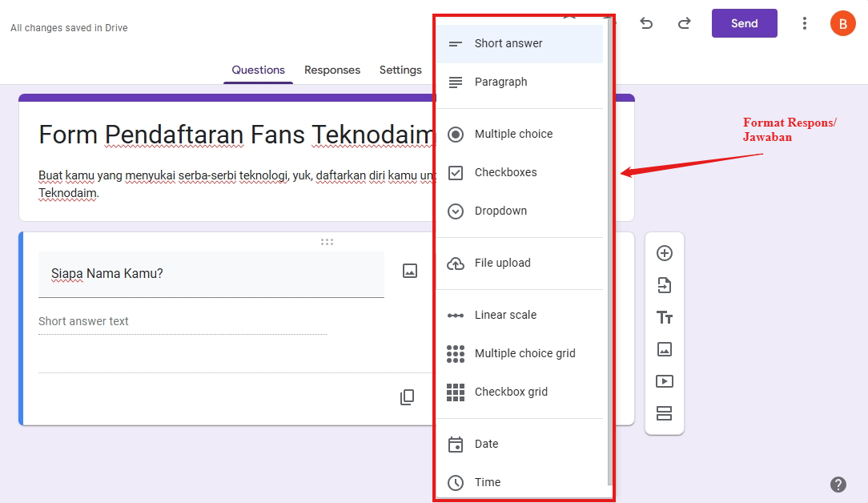Image resolution: width=868 pixels, height=503 pixels.
Task: Open the Settings tab
Action: 400,70
